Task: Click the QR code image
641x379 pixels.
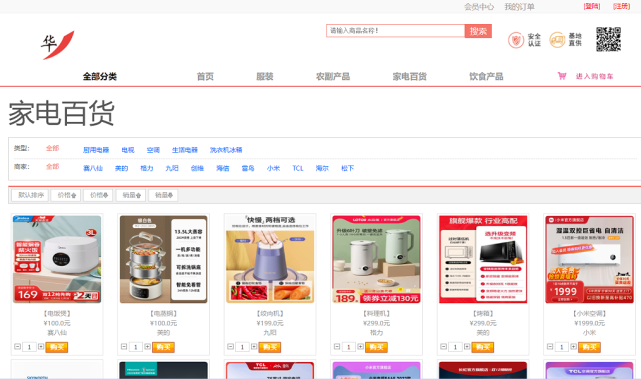Action: [x=608, y=39]
